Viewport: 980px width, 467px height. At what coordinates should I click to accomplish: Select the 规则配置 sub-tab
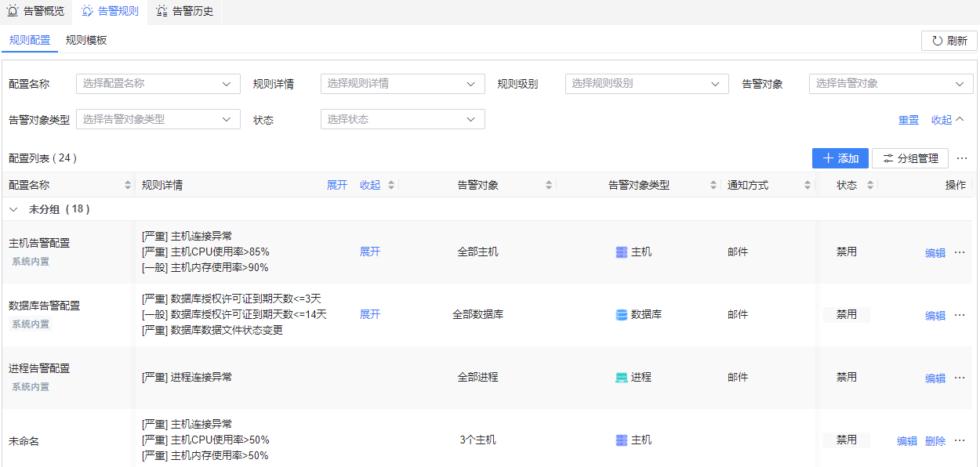coord(30,40)
